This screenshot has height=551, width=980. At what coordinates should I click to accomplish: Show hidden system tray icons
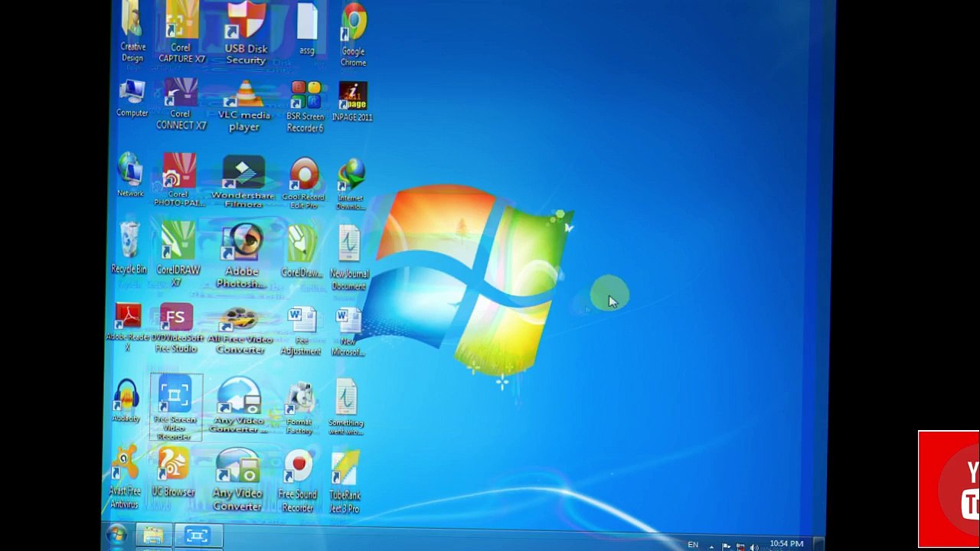[711, 546]
